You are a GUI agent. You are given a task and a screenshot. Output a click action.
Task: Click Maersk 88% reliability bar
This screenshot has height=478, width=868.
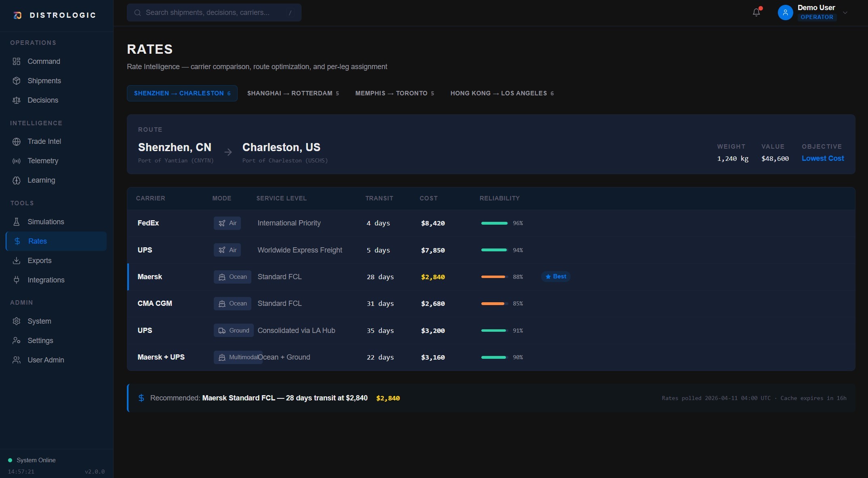(x=495, y=277)
